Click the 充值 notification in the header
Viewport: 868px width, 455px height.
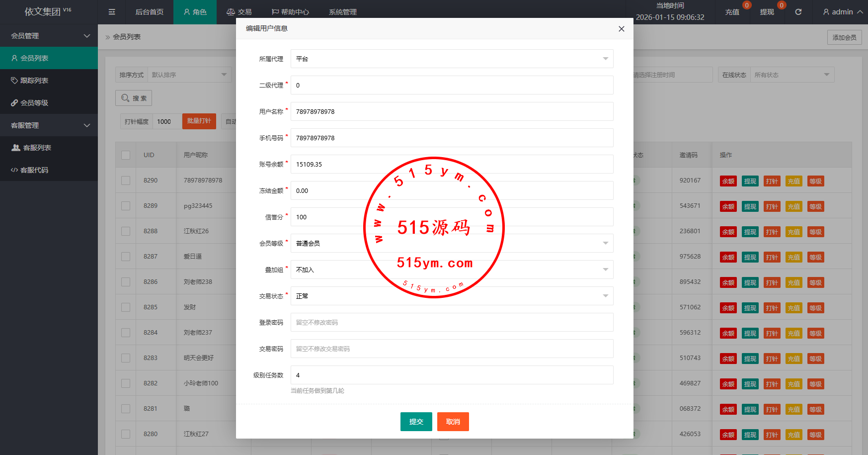(732, 12)
